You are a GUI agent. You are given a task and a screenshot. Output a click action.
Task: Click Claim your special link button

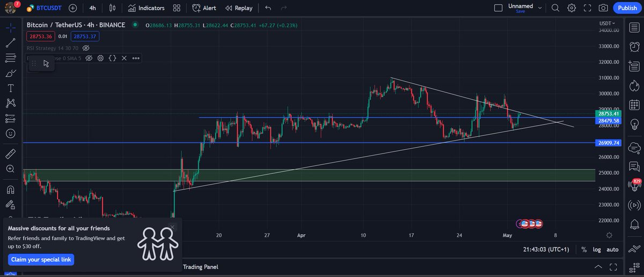(x=41, y=260)
